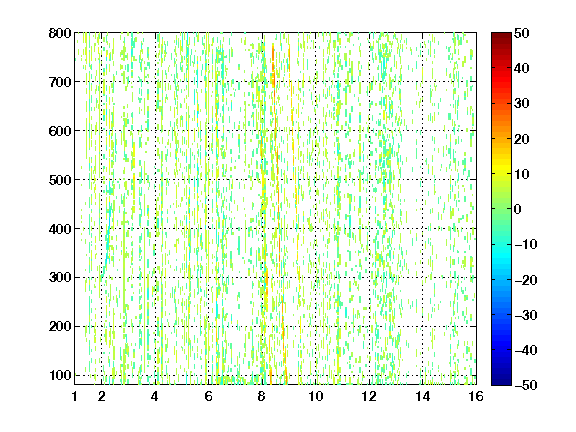Click the colorbar label −40
The image size is (576, 432).
pos(526,350)
